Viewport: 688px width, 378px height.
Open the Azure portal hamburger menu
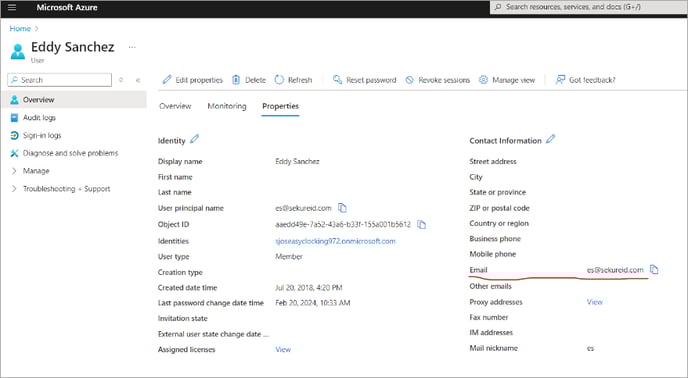pos(12,7)
